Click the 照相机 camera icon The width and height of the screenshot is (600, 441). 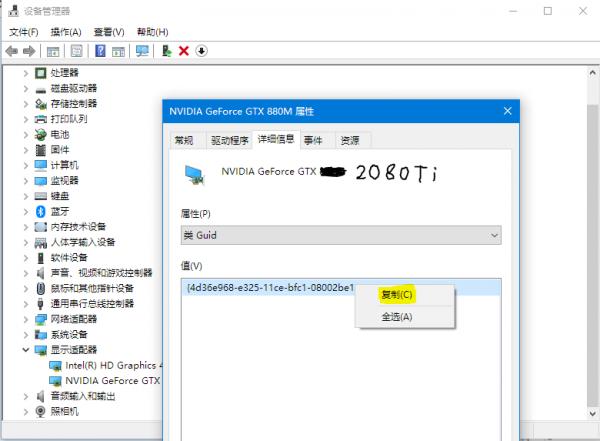click(x=41, y=411)
